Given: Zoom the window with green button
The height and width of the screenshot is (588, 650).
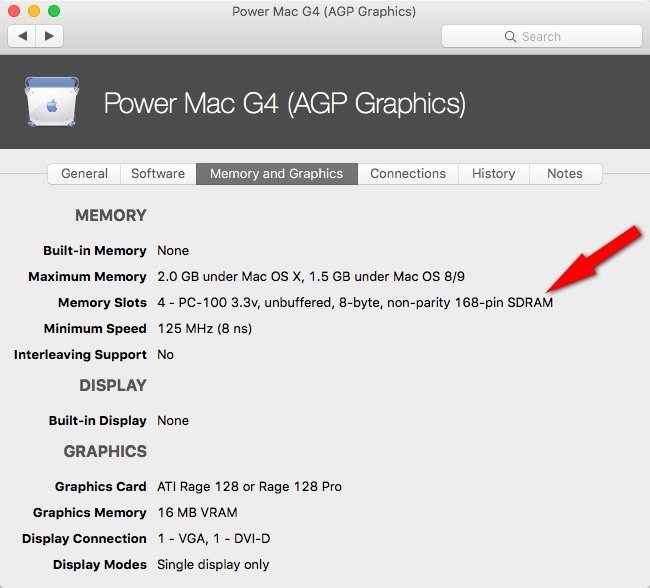Looking at the screenshot, I should tap(54, 11).
